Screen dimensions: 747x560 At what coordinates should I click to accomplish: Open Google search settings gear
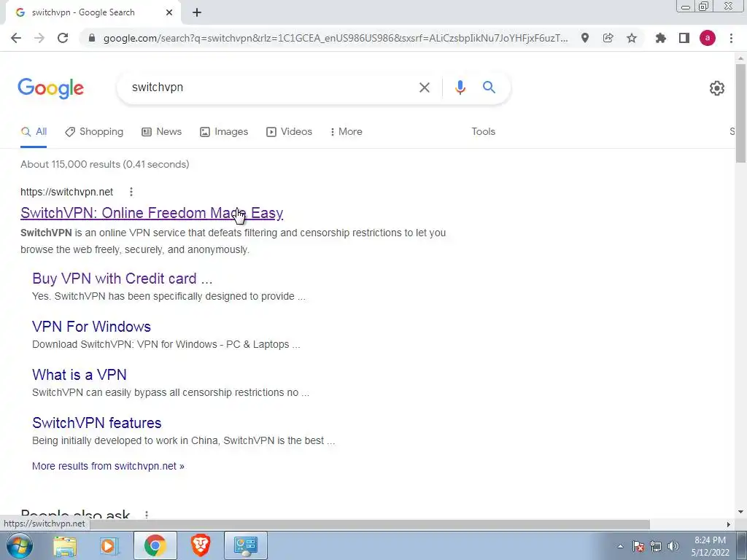(716, 88)
